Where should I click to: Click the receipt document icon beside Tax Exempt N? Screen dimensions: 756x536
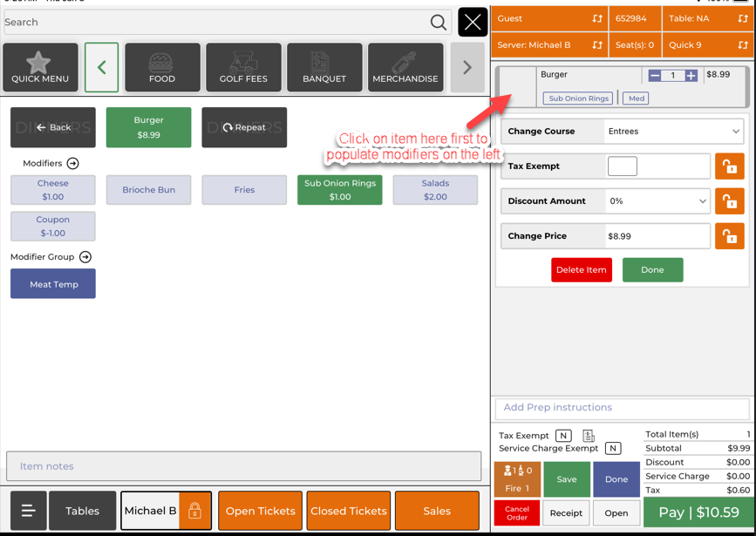(x=589, y=436)
